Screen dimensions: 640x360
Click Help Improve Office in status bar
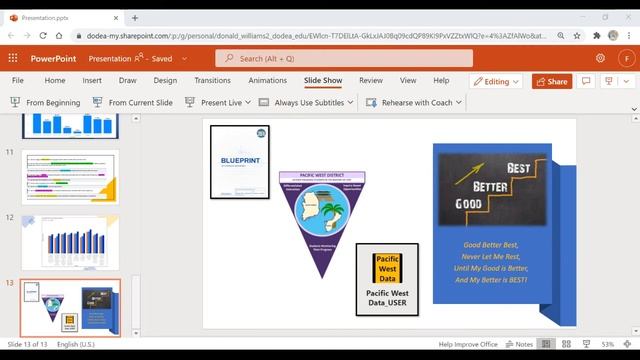468,344
